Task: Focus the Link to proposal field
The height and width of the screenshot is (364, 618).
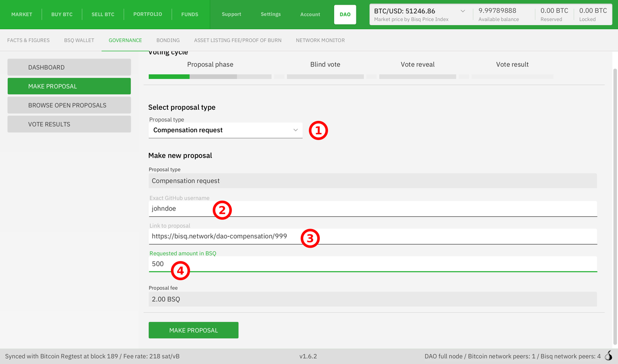Action: (372, 237)
